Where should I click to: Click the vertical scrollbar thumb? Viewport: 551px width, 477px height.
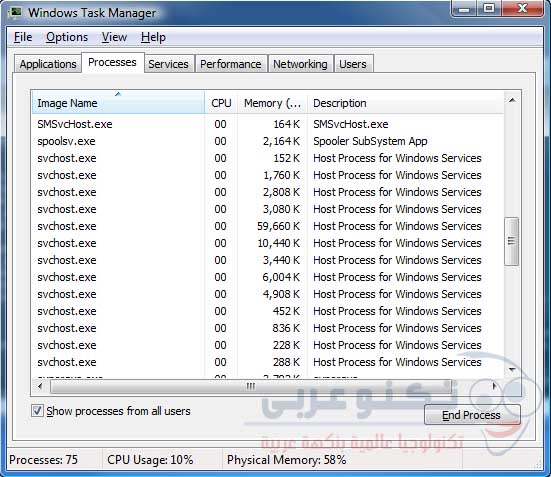(511, 241)
